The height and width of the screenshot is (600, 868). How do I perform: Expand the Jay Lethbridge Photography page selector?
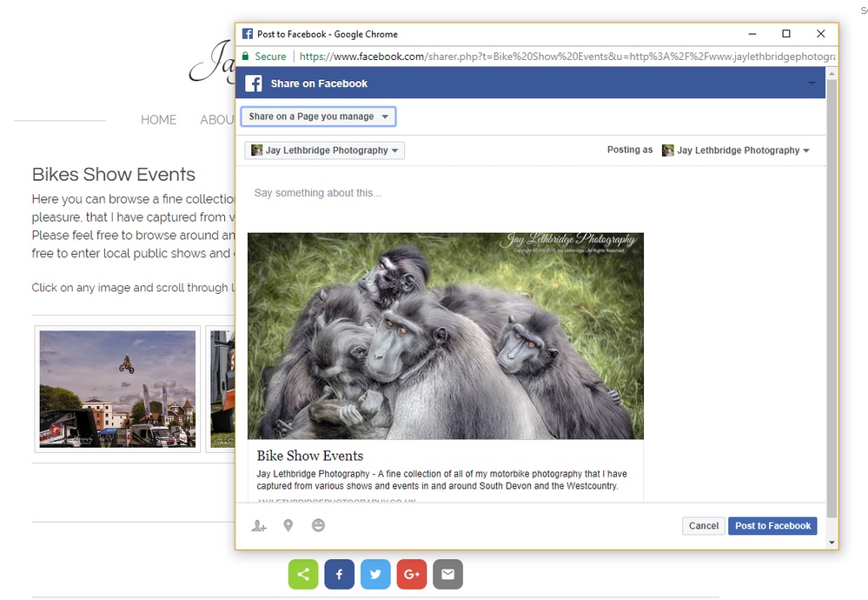point(325,150)
